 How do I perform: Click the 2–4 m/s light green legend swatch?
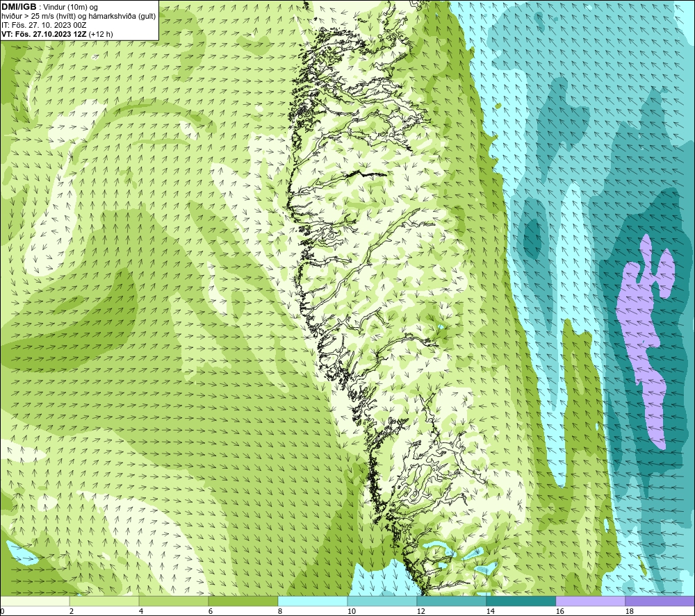[104, 601]
